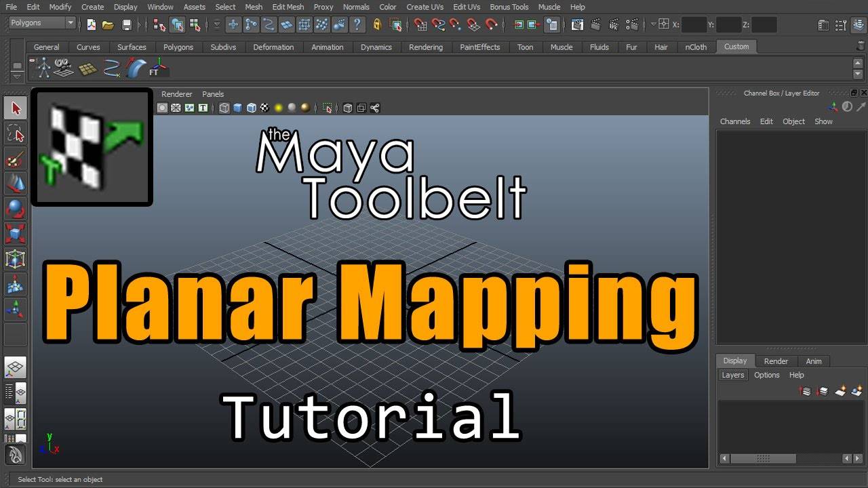This screenshot has width=868, height=488.
Task: Enable snap to curves magnet
Action: [x=439, y=25]
